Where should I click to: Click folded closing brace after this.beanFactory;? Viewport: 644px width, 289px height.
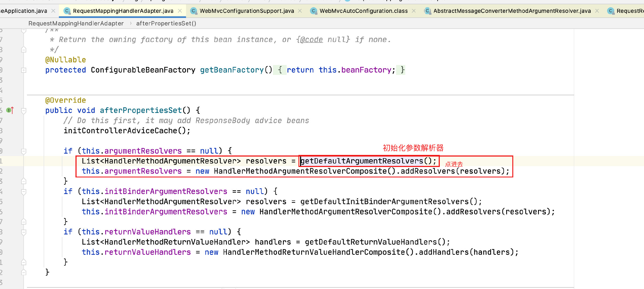(401, 70)
